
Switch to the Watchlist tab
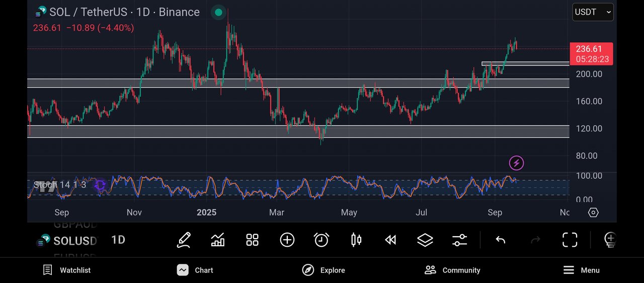66,270
